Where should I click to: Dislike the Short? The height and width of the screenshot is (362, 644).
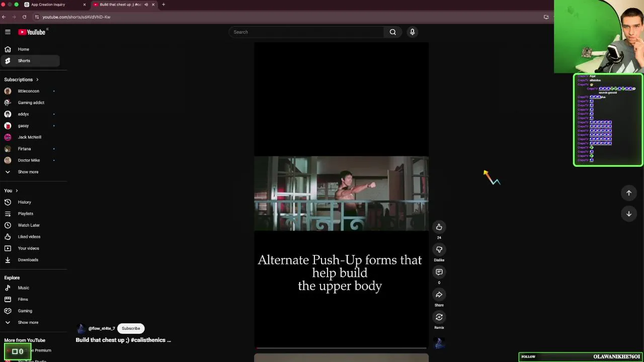(439, 250)
